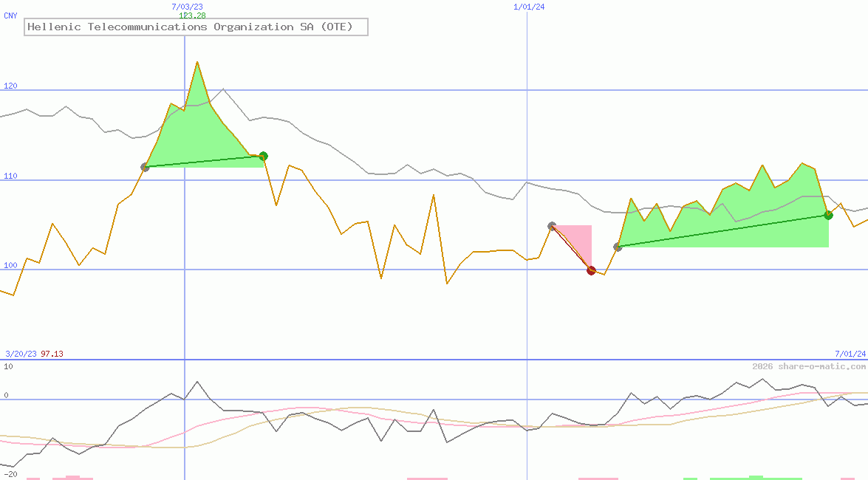Click the red exit dot at 100 line

[x=591, y=270]
